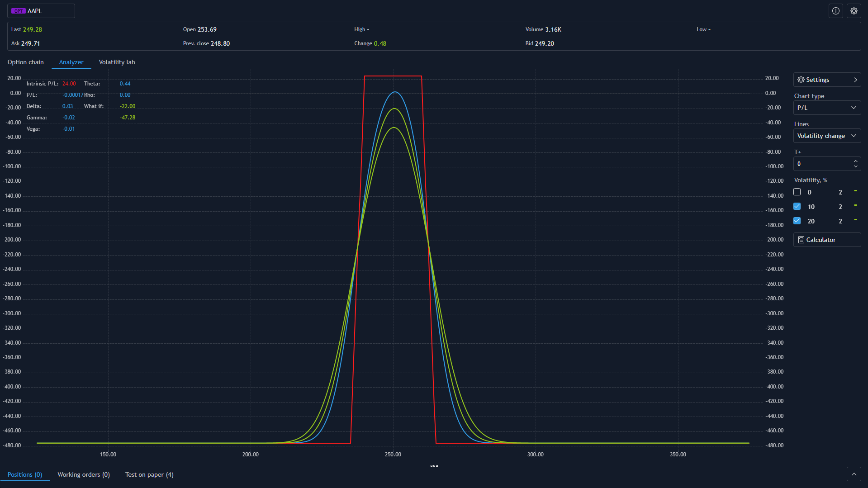Screen dimensions: 868x488
Task: Open the Chart type dropdown showing P/L
Action: pos(826,108)
